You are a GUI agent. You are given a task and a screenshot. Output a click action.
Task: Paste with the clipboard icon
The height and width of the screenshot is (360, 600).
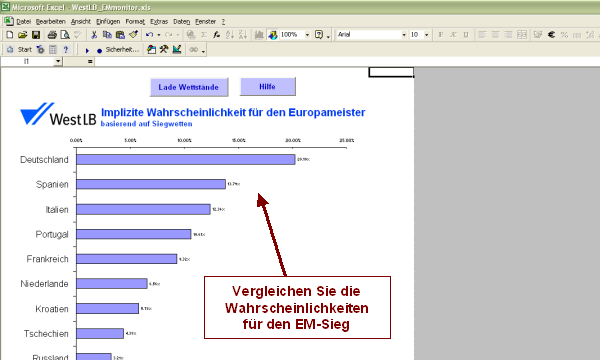(120, 35)
